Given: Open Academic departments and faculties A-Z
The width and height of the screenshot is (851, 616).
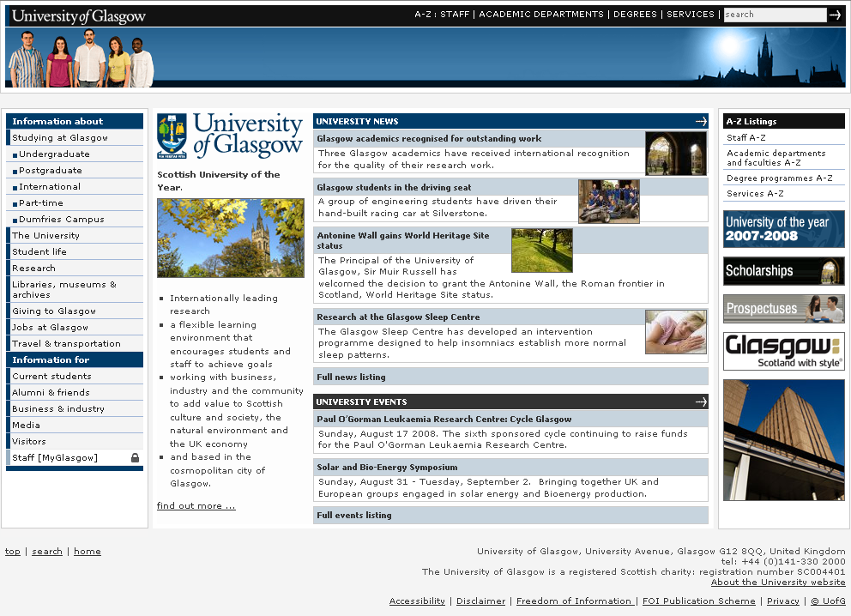Looking at the screenshot, I should [x=776, y=158].
